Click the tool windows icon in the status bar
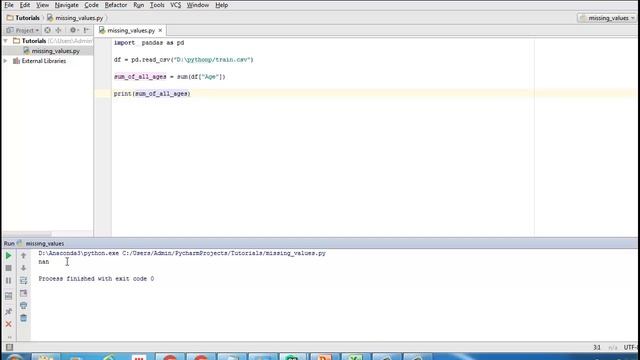640x360 pixels. click(9, 347)
